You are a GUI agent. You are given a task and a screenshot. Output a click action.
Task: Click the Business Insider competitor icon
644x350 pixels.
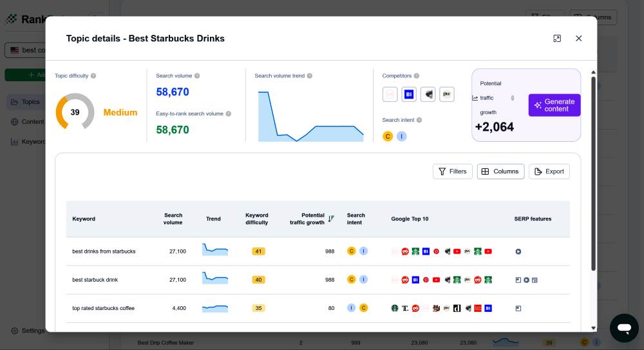click(x=408, y=94)
